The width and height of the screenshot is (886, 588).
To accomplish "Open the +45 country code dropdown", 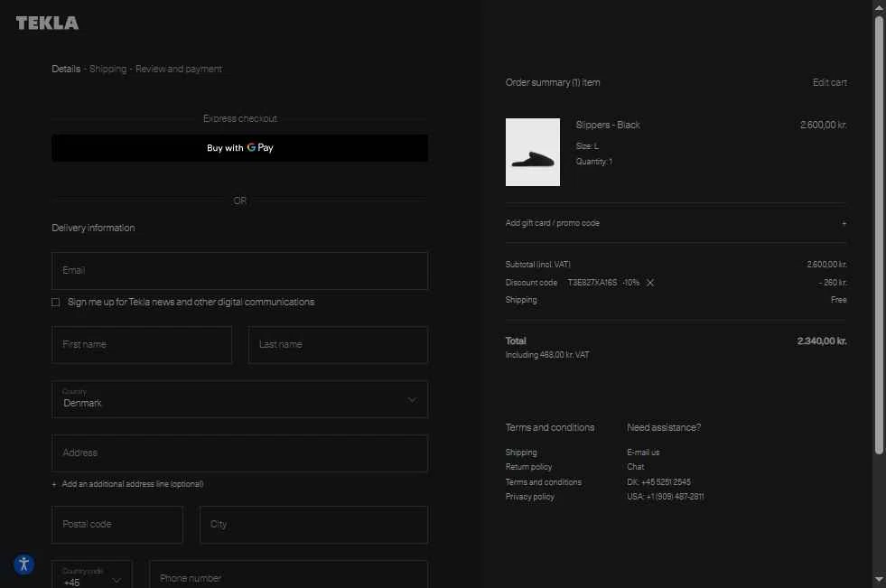I will 92,574.
